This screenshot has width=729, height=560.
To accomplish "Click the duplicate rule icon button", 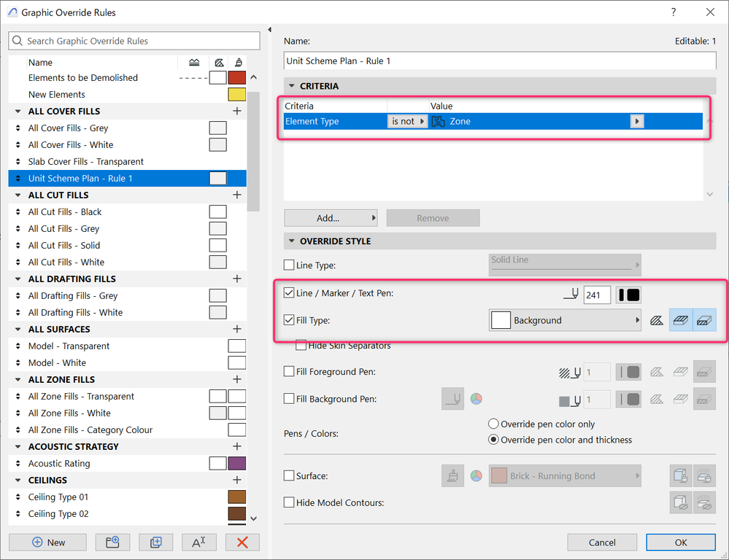I will coord(155,542).
